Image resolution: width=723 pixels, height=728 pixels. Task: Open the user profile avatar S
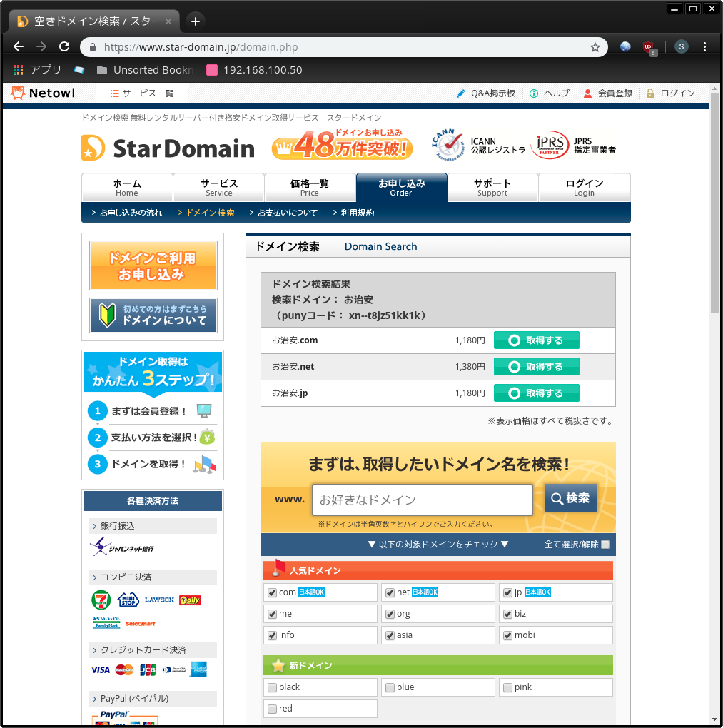click(x=681, y=46)
